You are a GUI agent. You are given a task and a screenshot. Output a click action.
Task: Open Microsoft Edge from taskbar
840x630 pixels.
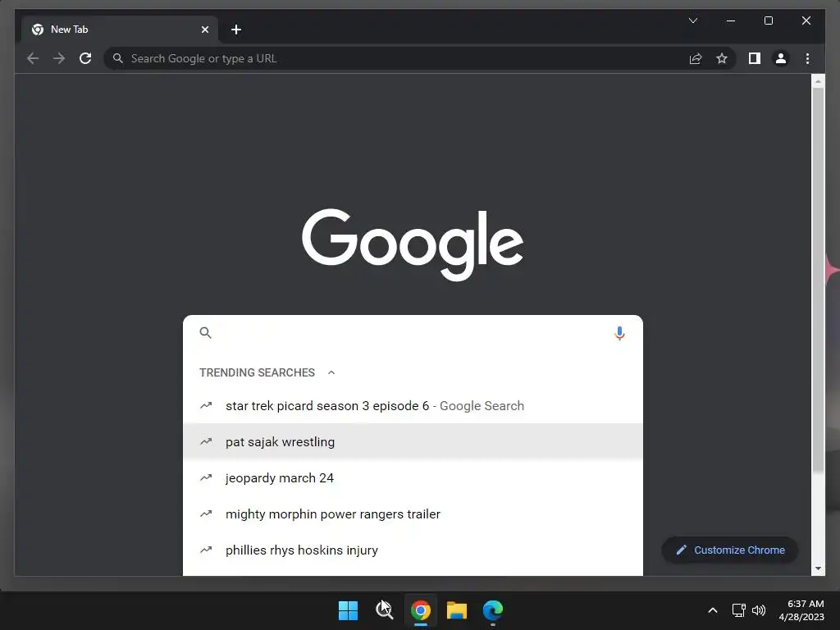point(493,610)
